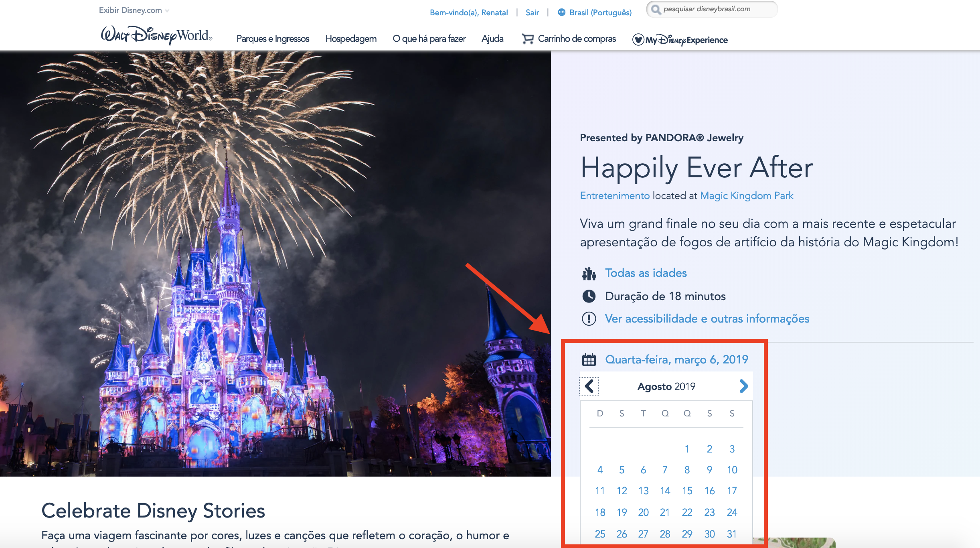Image resolution: width=980 pixels, height=548 pixels.
Task: Click the globe icon beside Brasil
Action: (x=562, y=12)
